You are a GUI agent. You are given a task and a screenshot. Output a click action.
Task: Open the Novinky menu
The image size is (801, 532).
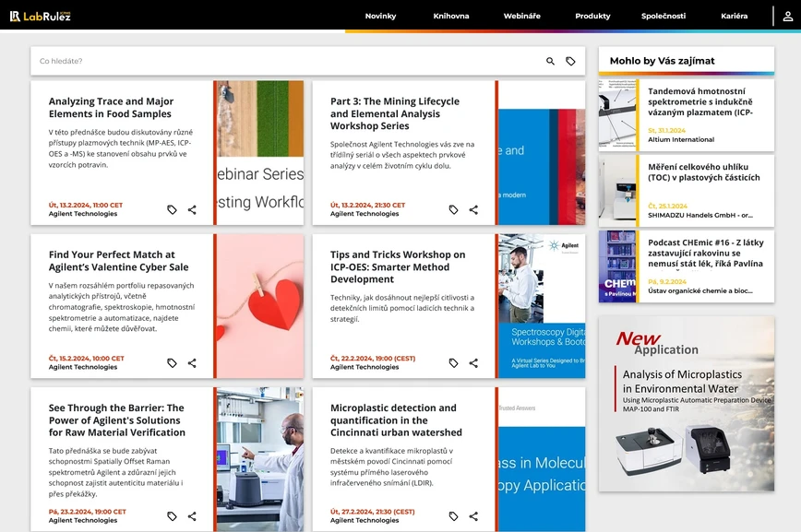[380, 16]
